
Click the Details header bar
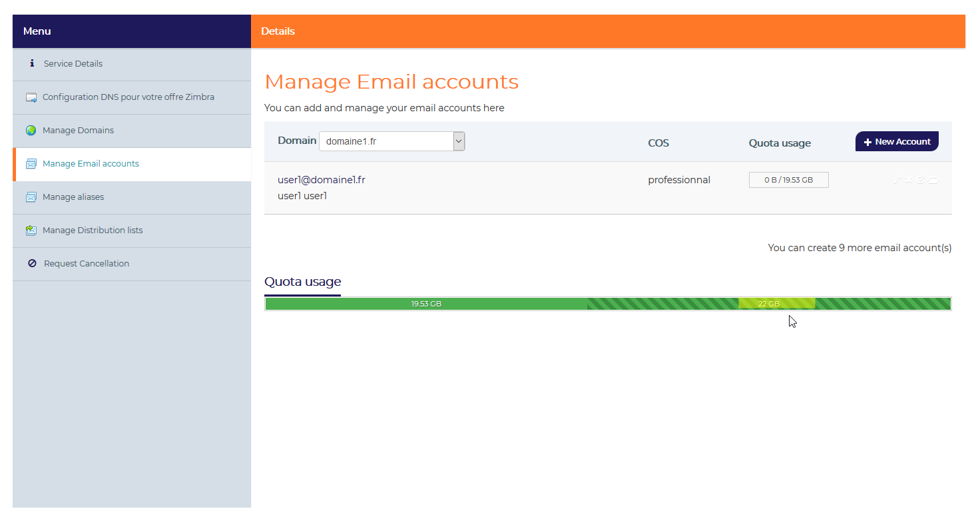[608, 31]
